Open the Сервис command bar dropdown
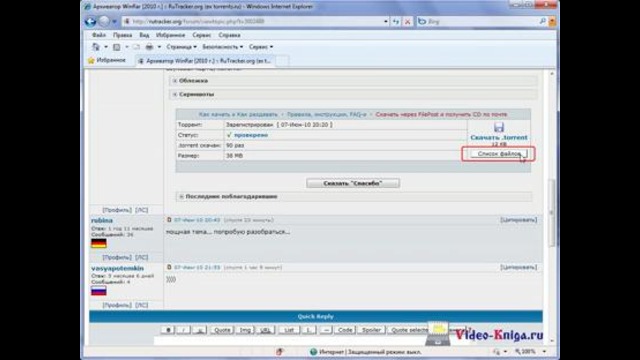This screenshot has width=640, height=360. [x=261, y=47]
